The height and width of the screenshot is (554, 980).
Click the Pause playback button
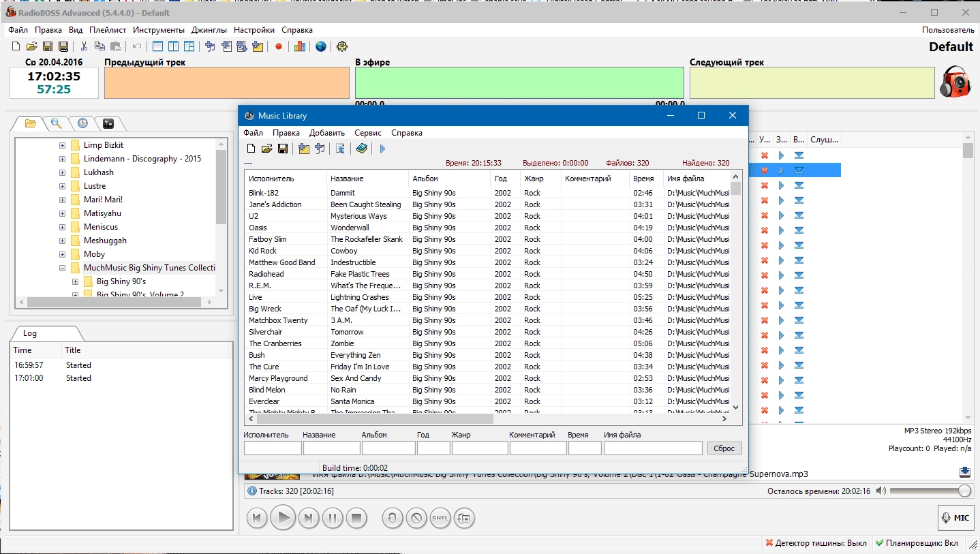pyautogui.click(x=332, y=518)
